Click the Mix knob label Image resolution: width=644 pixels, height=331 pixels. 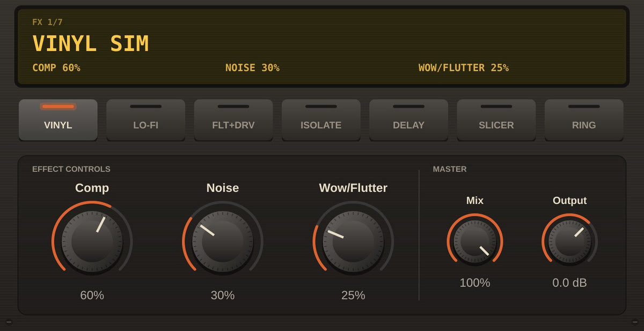click(475, 201)
